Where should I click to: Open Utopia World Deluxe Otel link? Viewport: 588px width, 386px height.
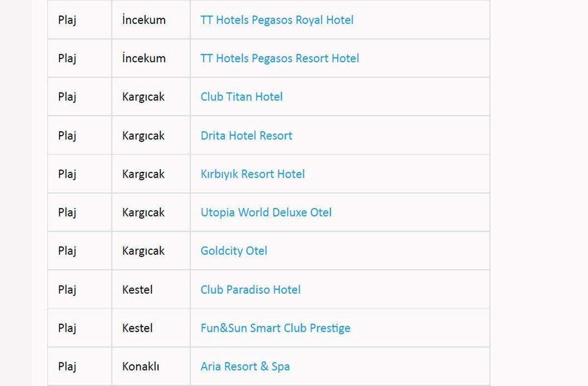266,213
